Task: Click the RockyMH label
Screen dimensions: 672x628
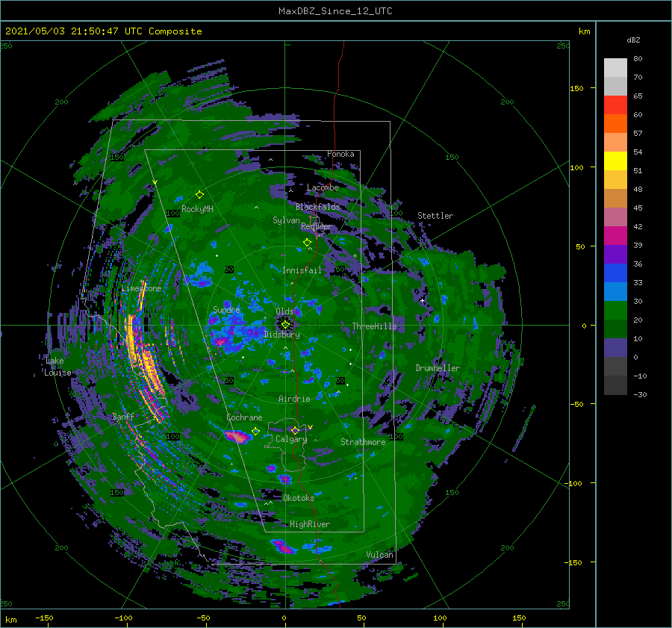Action: pyautogui.click(x=197, y=209)
